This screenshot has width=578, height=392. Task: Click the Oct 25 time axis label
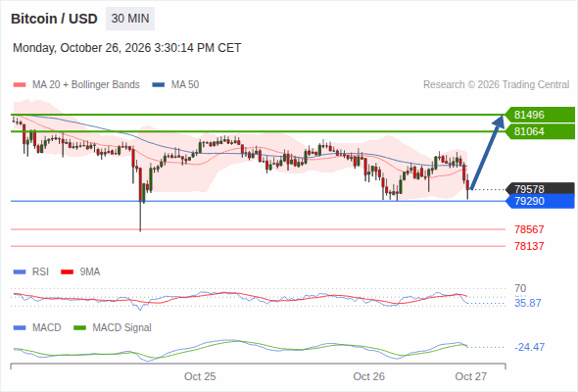[x=200, y=376]
